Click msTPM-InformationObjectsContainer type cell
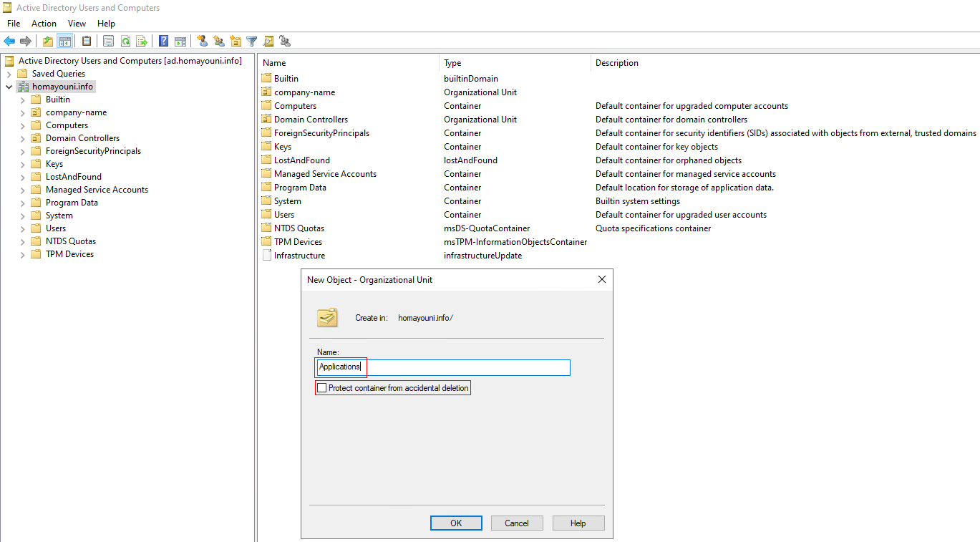 point(515,242)
